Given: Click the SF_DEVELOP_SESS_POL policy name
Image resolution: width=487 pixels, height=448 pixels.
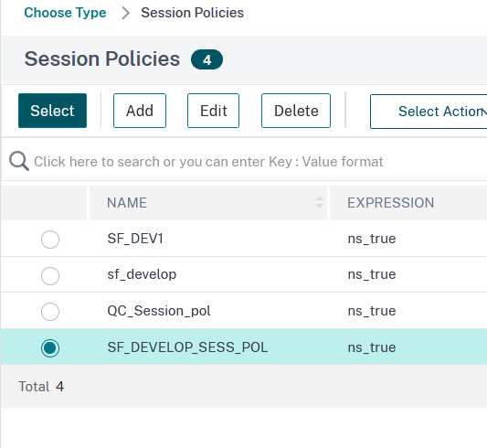Looking at the screenshot, I should pyautogui.click(x=187, y=347).
